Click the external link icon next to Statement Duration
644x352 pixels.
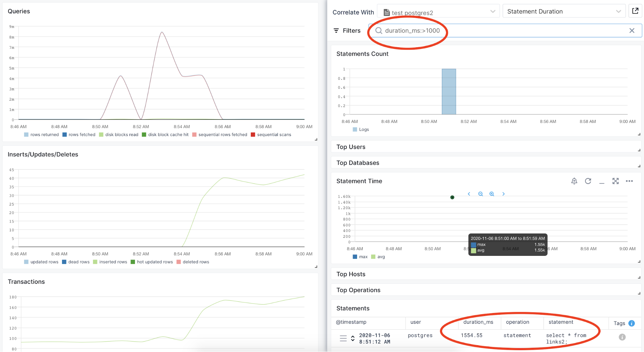tap(635, 12)
